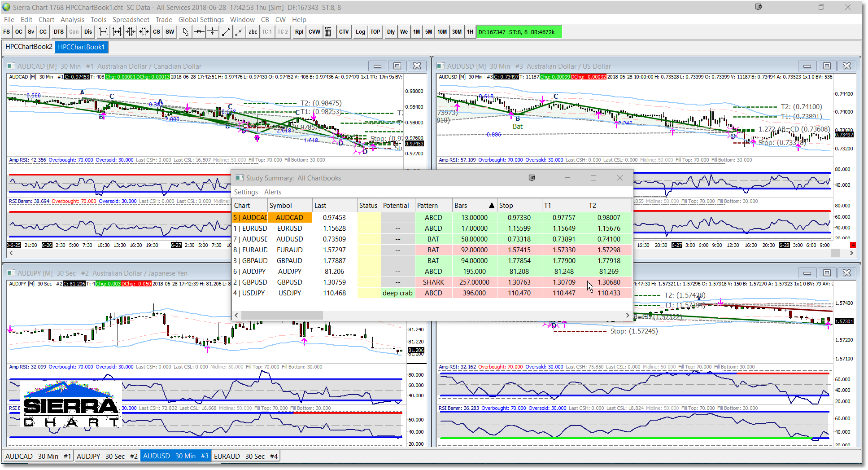Click the Bars column sort arrow
Image resolution: width=868 pixels, height=470 pixels.
coord(492,206)
